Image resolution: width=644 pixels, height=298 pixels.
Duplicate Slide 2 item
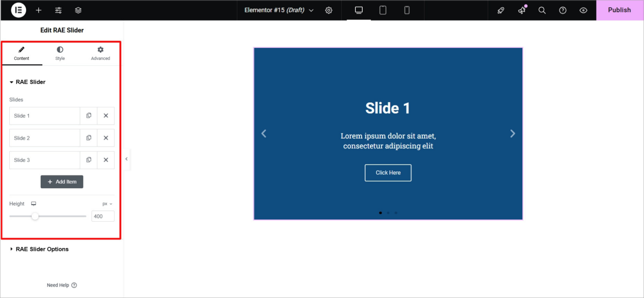point(89,138)
